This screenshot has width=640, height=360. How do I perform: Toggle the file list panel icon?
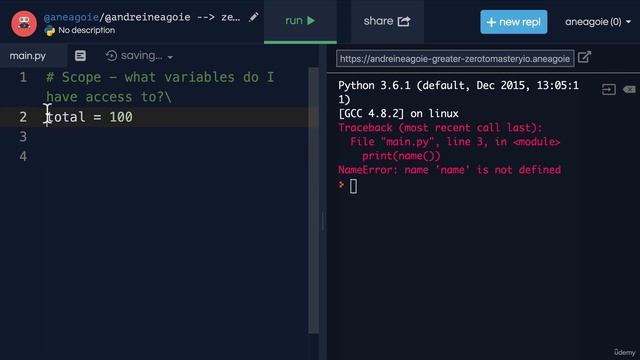point(80,56)
